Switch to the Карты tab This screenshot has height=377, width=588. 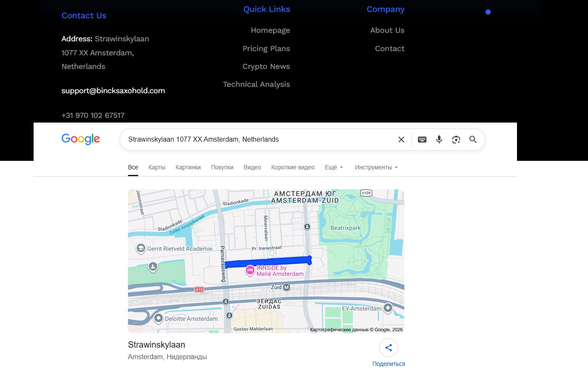coord(157,167)
